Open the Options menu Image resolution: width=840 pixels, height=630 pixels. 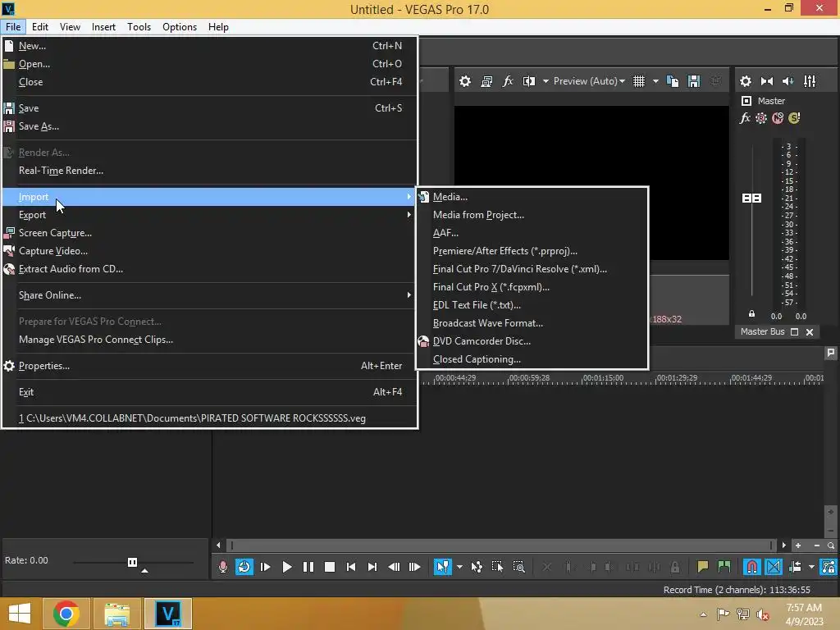[x=180, y=27]
